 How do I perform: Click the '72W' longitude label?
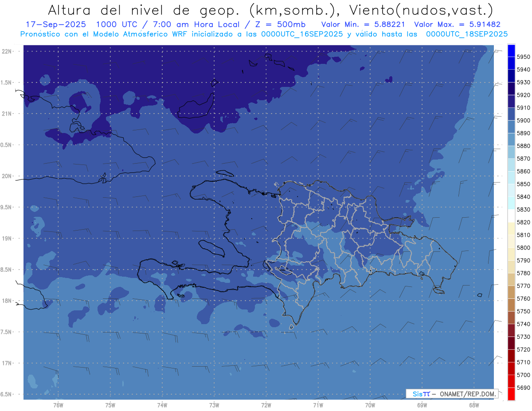tap(266, 405)
